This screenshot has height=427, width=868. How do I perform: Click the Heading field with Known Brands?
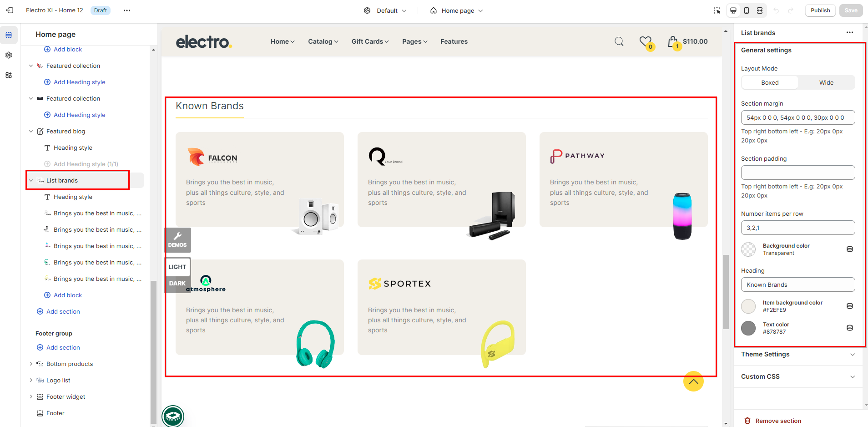point(798,285)
